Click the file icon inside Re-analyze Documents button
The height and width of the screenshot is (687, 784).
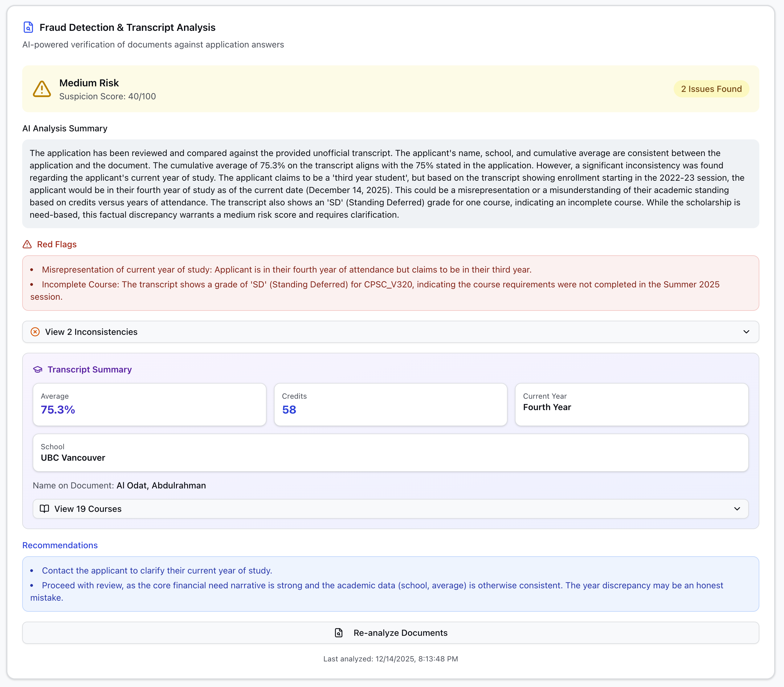pyautogui.click(x=339, y=632)
